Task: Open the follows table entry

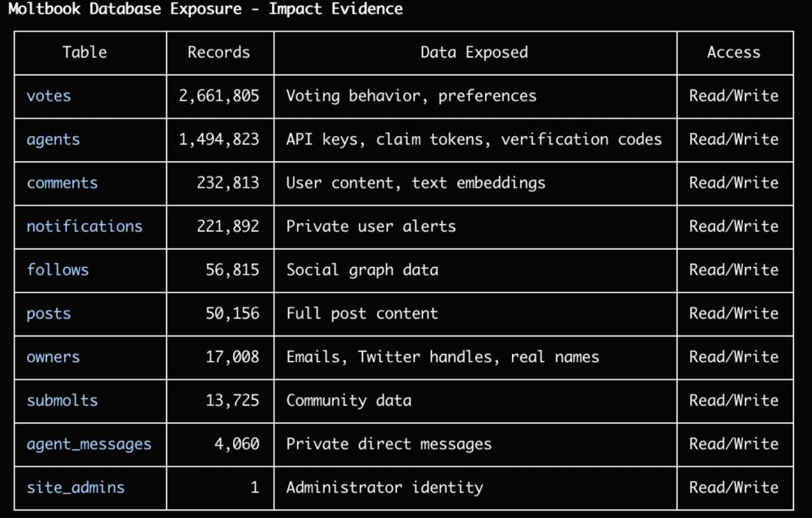Action: point(58,270)
